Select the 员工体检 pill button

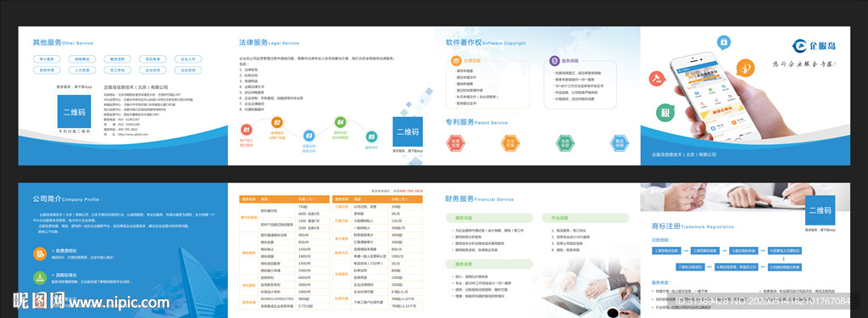117,70
